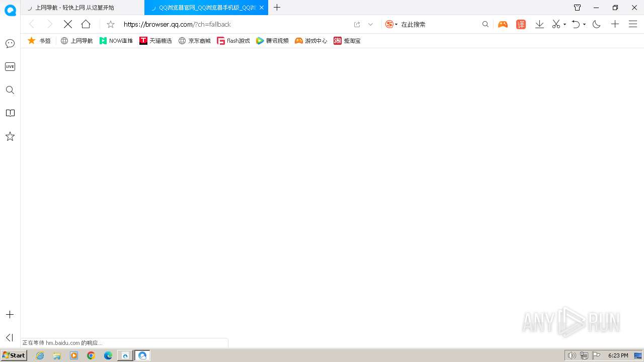644x362 pixels.
Task: Open the 上网导航 bookmark
Action: point(77,41)
